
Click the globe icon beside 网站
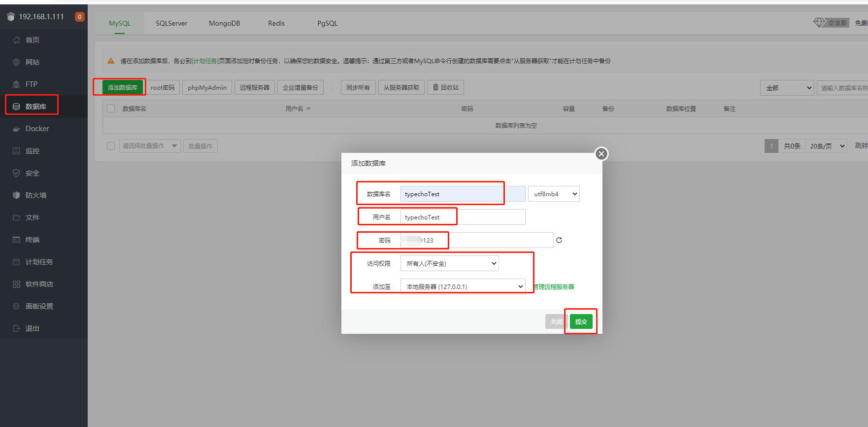click(16, 62)
